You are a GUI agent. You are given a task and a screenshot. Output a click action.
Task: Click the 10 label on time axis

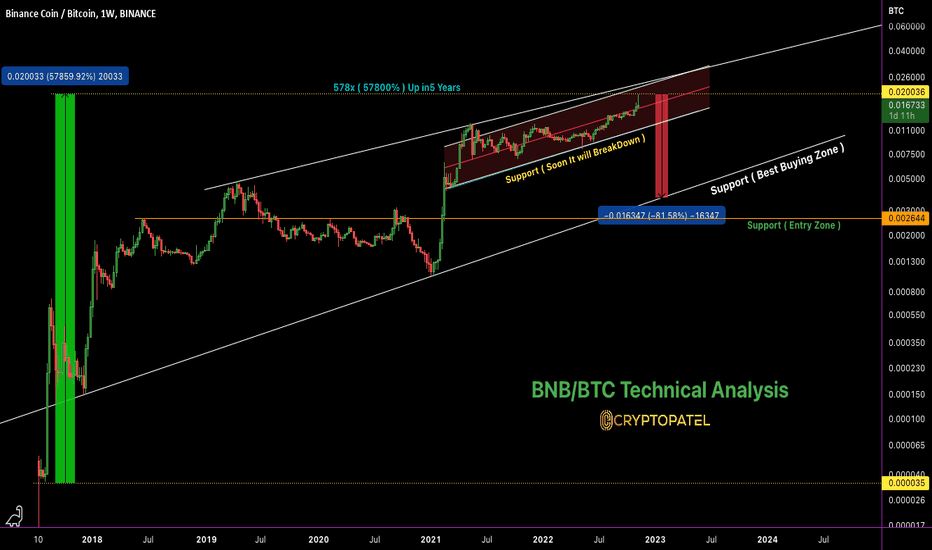(x=38, y=539)
